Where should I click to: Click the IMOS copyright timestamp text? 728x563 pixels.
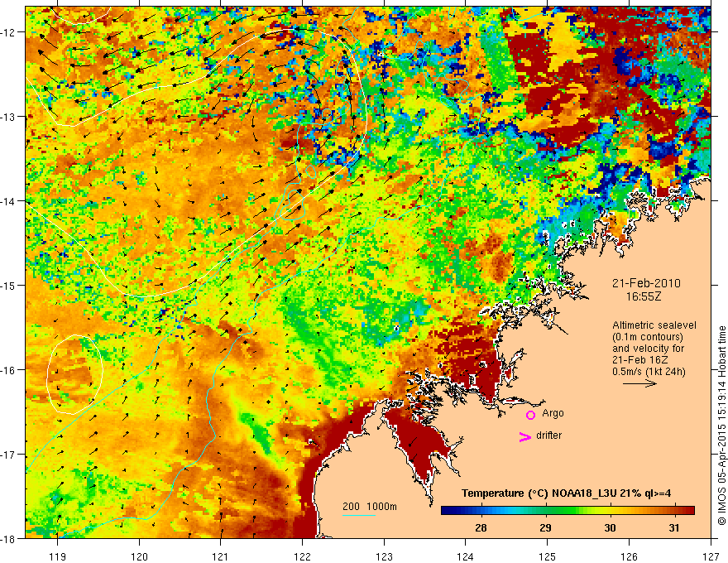pyautogui.click(x=722, y=426)
